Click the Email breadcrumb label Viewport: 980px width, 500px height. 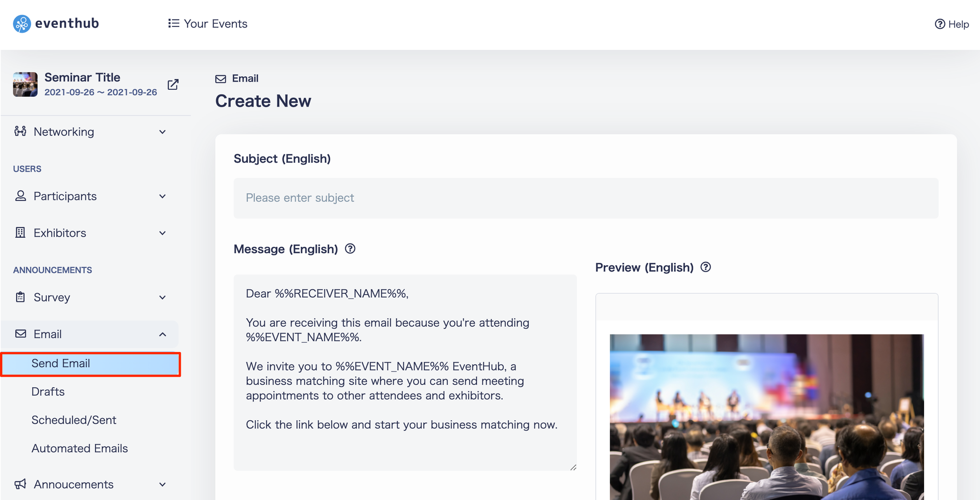pos(245,78)
